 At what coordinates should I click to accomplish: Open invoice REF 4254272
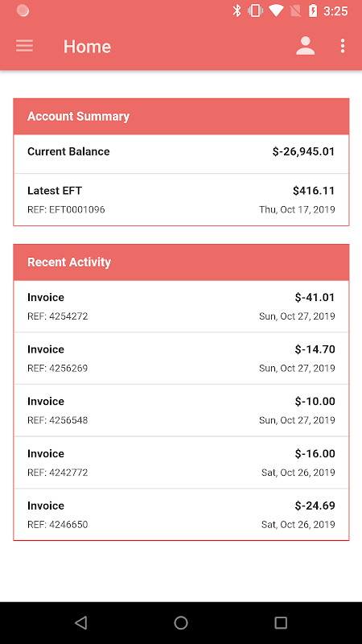coord(181,307)
